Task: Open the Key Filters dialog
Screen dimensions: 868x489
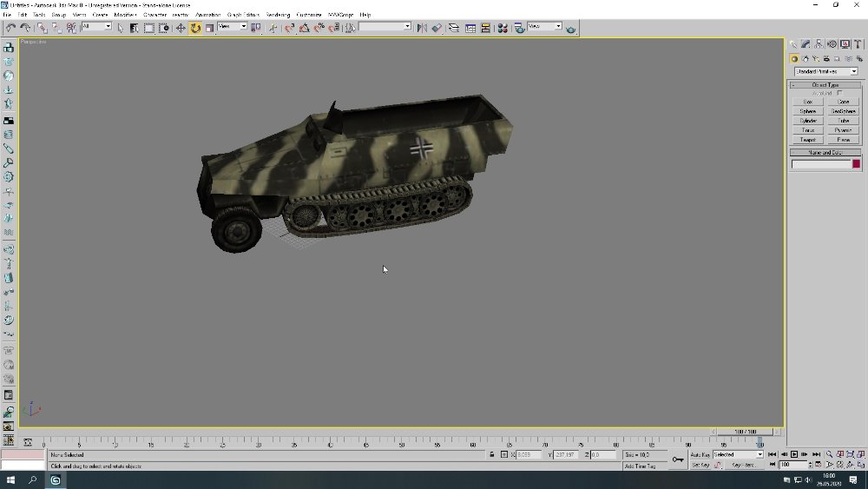Action: [x=742, y=466]
